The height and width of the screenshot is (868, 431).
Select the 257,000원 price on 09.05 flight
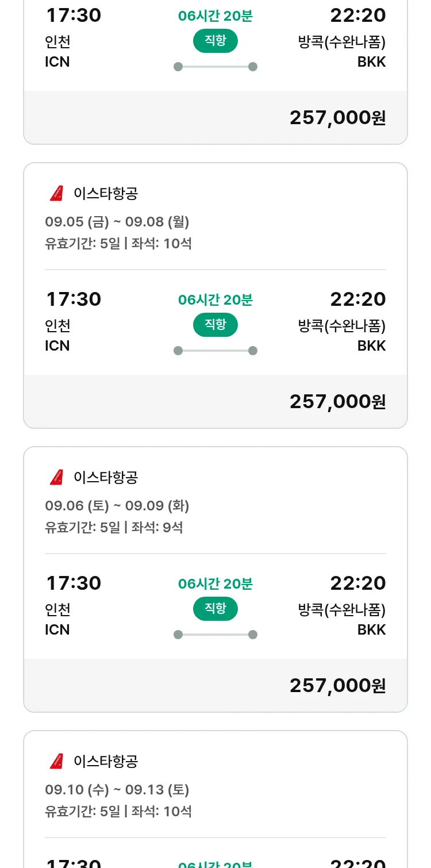(x=337, y=402)
